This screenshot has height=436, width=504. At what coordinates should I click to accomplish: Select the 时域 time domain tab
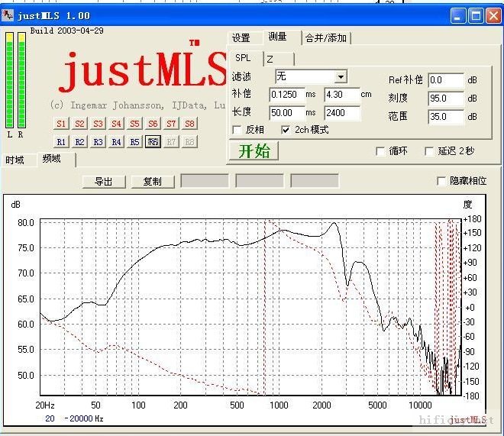click(15, 160)
